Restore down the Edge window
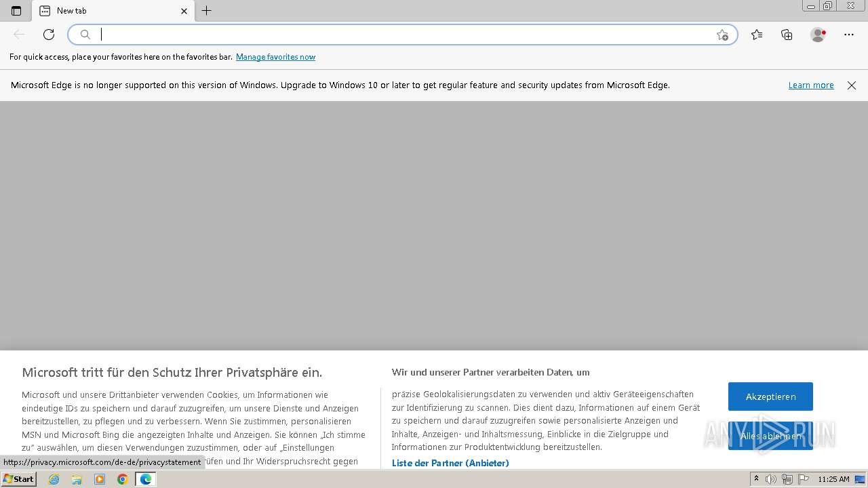This screenshot has height=488, width=868. coord(828,6)
